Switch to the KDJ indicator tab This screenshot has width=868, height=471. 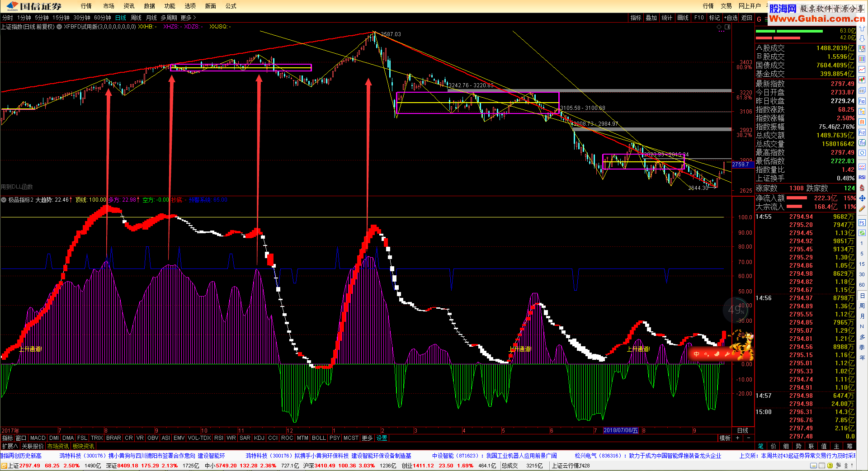point(259,438)
